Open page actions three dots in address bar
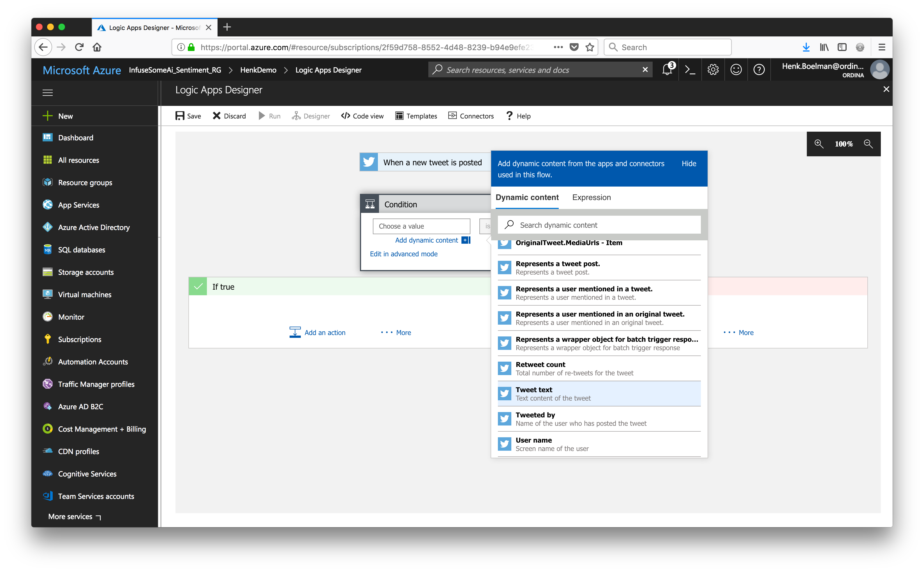 558,47
